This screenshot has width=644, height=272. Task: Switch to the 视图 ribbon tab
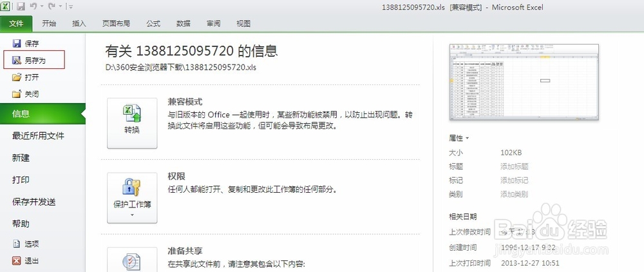click(243, 23)
